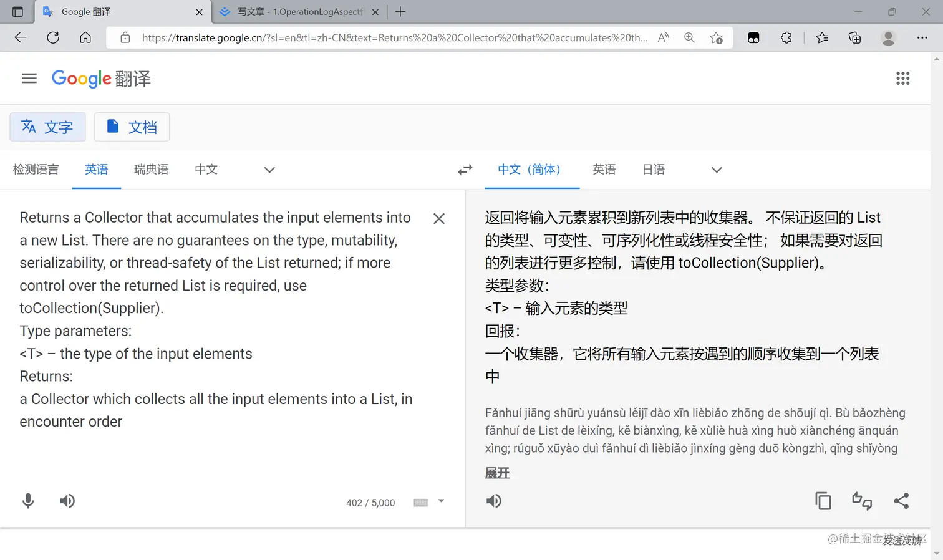
Task: Open the black extension icon in toolbar
Action: [753, 37]
